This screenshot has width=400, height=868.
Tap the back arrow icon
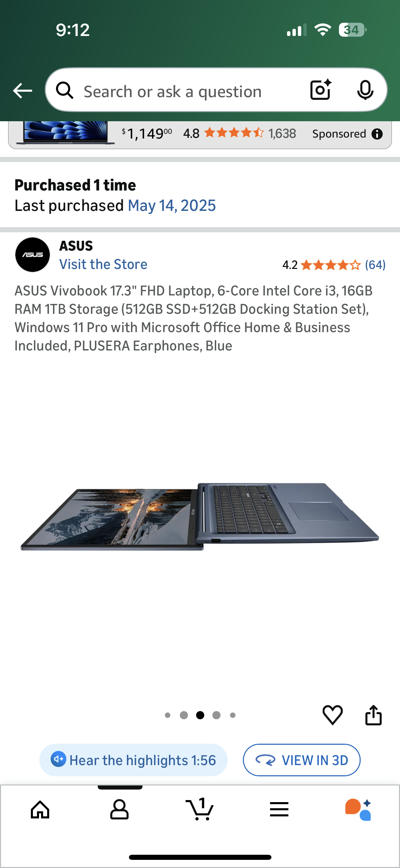point(22,91)
